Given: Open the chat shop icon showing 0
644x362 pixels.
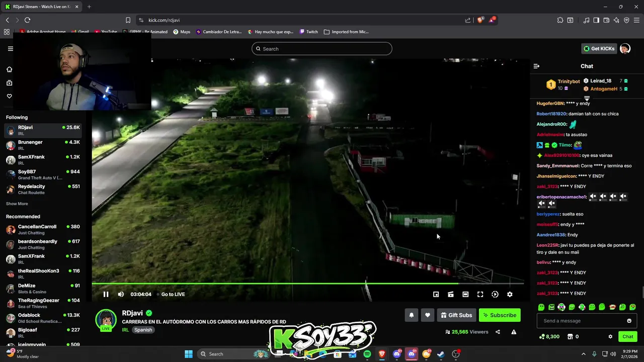Looking at the screenshot, I should 573,336.
